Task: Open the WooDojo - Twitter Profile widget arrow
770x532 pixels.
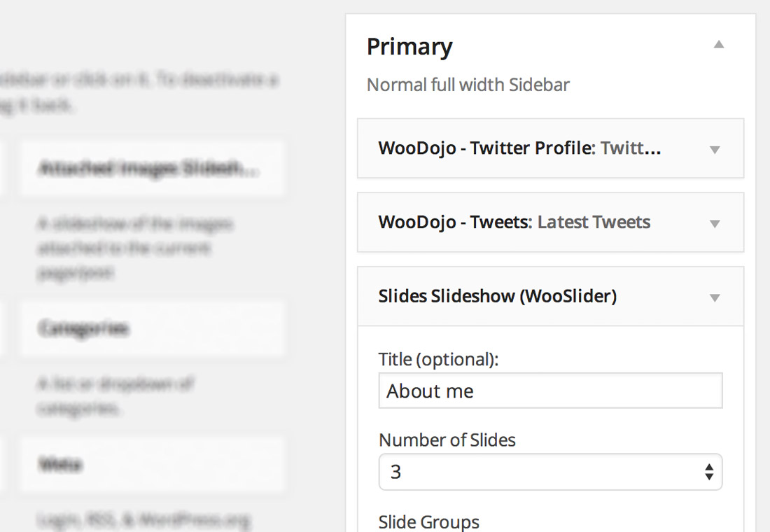Action: coord(715,148)
